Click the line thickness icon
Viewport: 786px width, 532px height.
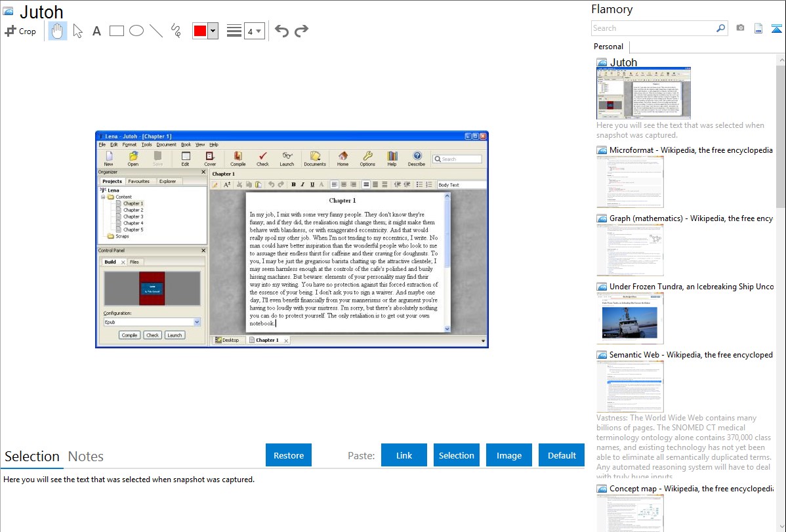coord(234,31)
